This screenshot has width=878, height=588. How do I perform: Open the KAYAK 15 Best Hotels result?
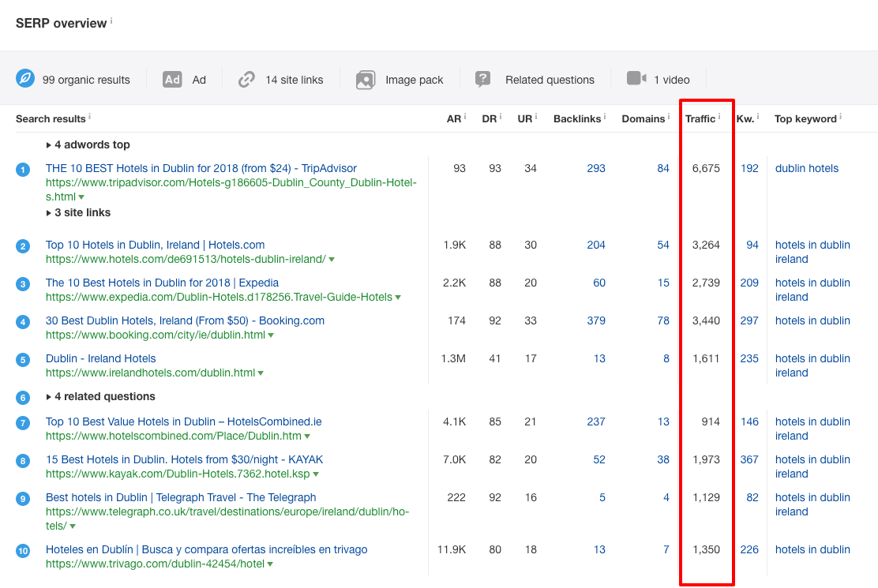[184, 460]
